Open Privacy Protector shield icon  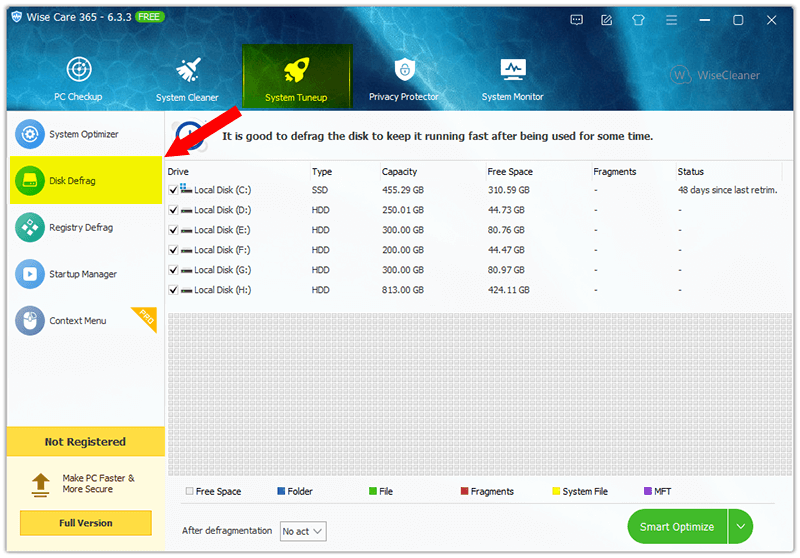(405, 69)
